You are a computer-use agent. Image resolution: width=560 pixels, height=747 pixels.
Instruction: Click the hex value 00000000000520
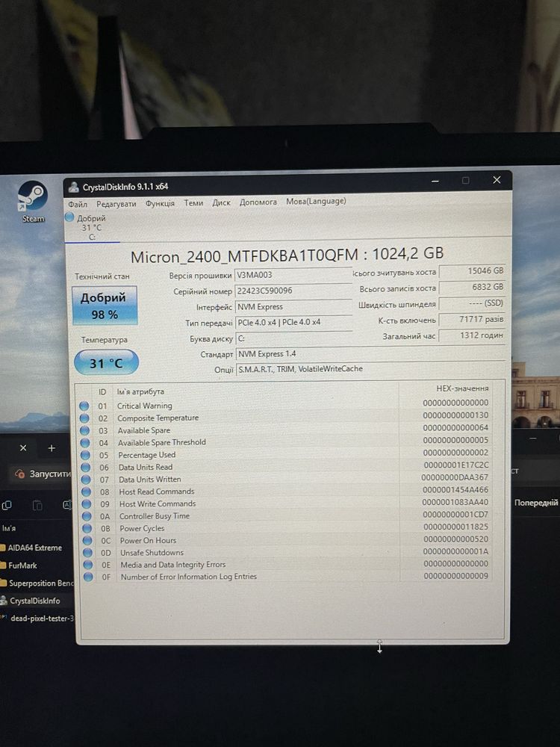click(x=455, y=539)
